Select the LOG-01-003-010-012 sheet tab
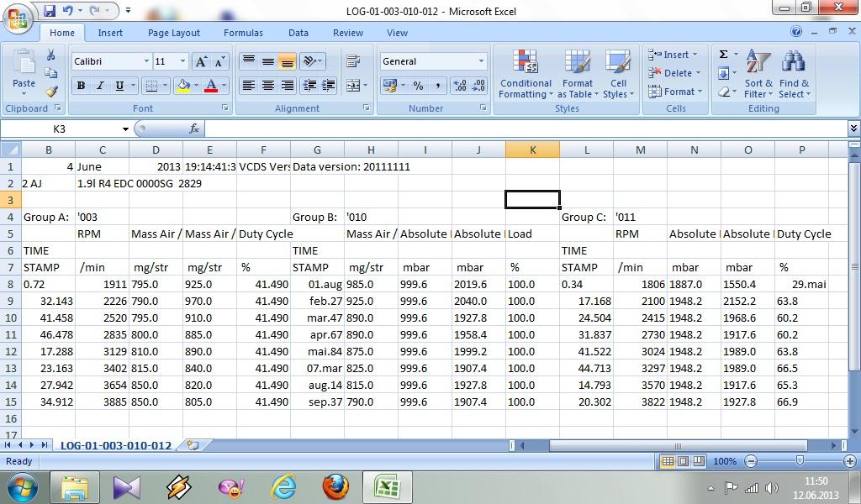This screenshot has width=861, height=504. pyautogui.click(x=116, y=445)
